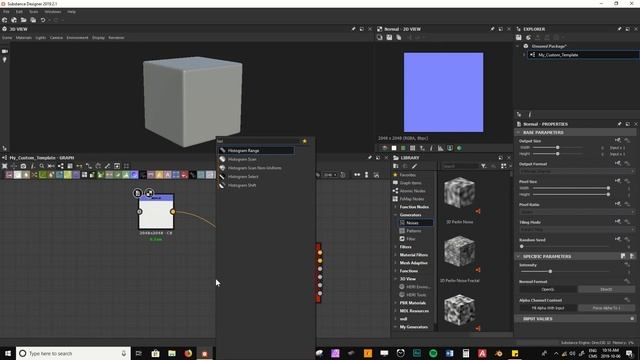Click the copy icon in the 2D view toolbar
The image size is (640, 360).
[399, 38]
